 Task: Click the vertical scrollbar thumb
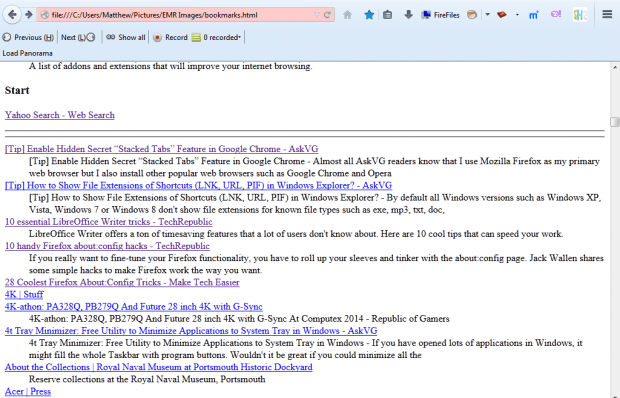615,122
